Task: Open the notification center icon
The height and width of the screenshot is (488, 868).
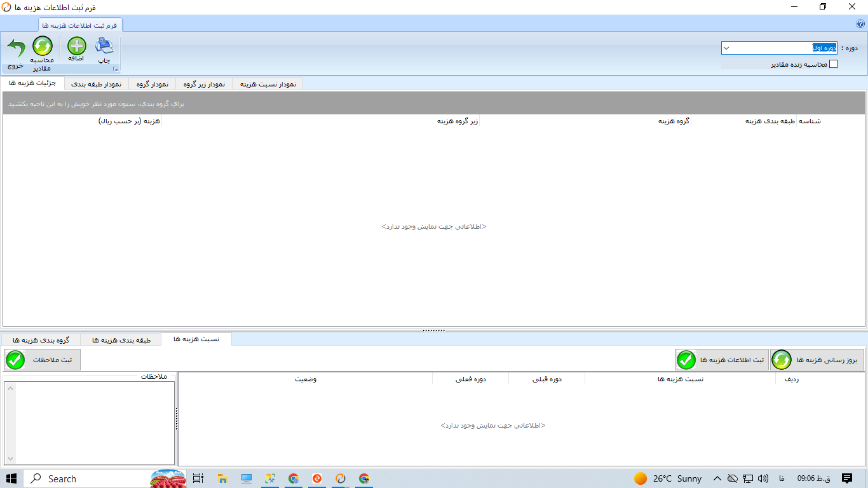Action: tap(847, 478)
